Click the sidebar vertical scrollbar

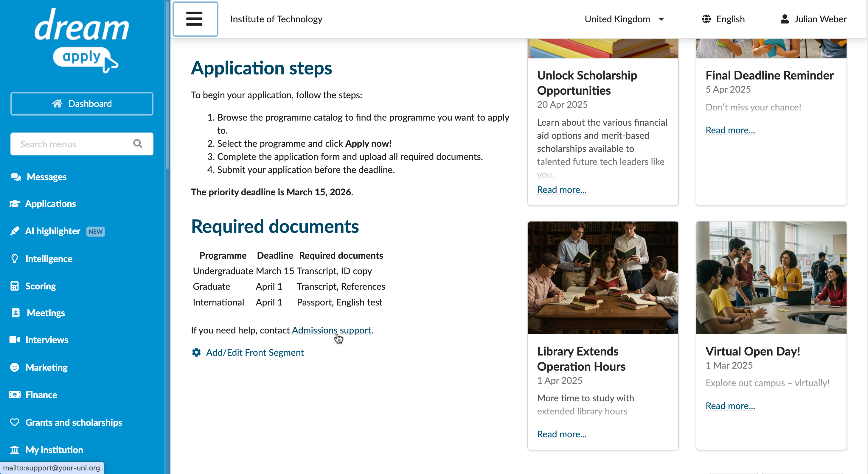pos(167,84)
